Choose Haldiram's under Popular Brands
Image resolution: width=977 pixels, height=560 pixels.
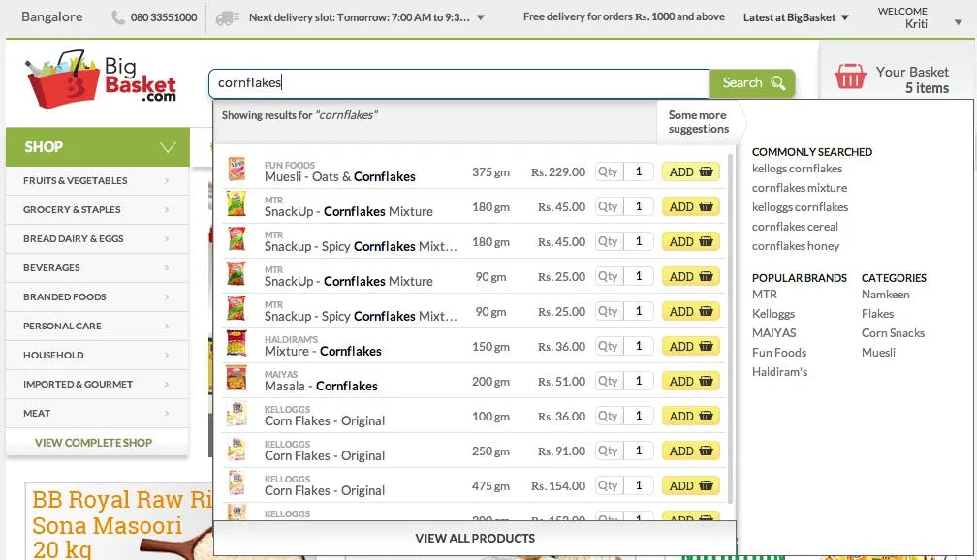pos(779,371)
